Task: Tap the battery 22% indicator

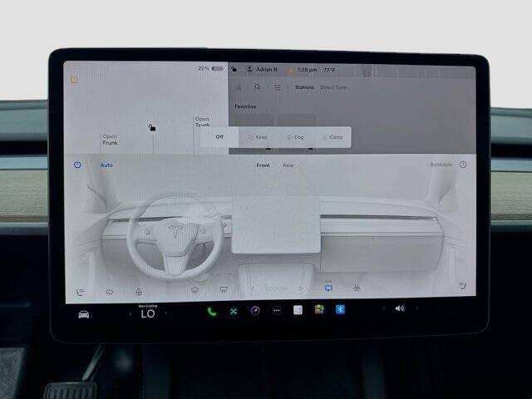Action: tap(210, 68)
